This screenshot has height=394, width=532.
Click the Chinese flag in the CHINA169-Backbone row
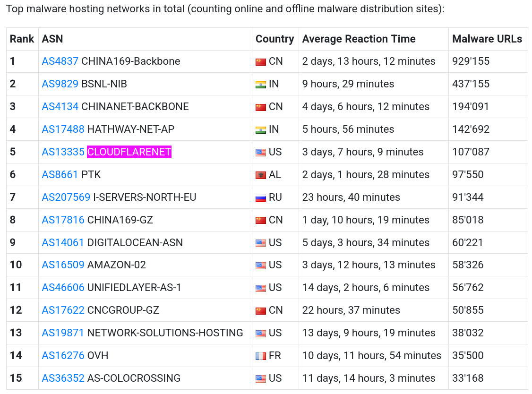point(260,62)
